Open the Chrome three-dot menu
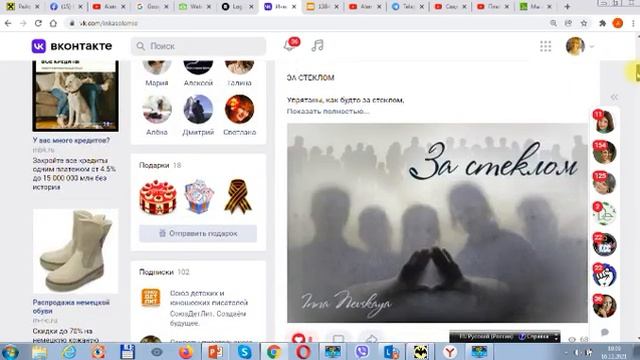 click(x=633, y=23)
